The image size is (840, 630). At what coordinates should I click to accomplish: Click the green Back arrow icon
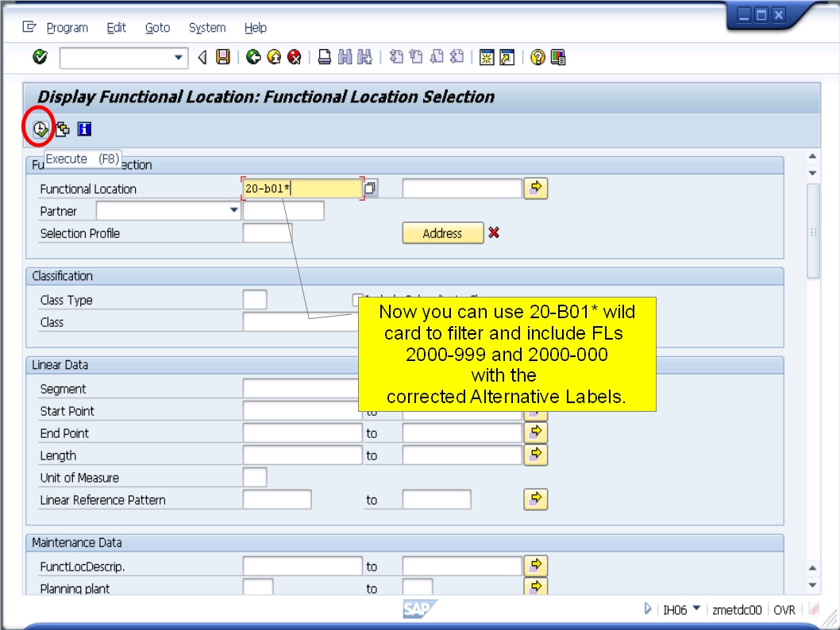254,57
